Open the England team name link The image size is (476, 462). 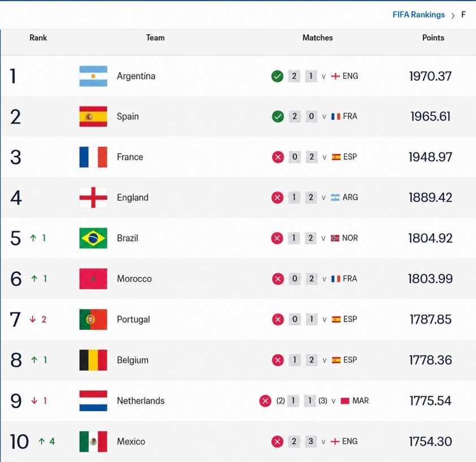133,198
